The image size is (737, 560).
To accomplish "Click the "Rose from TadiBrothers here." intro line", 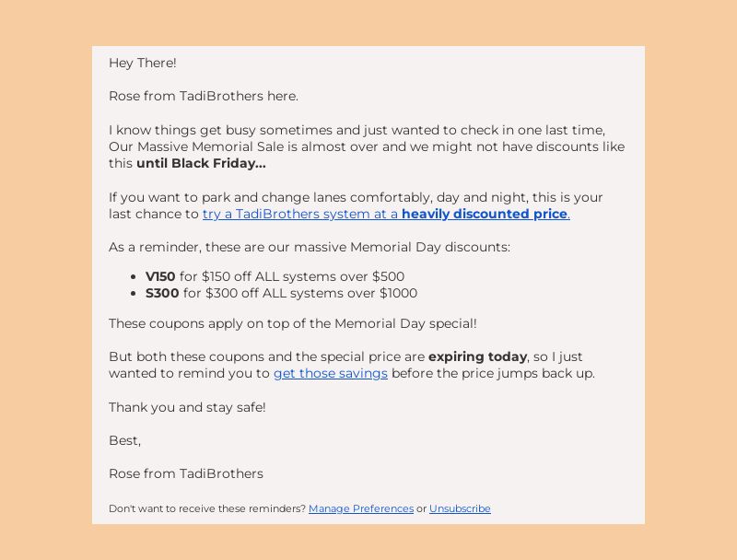I will tap(204, 96).
